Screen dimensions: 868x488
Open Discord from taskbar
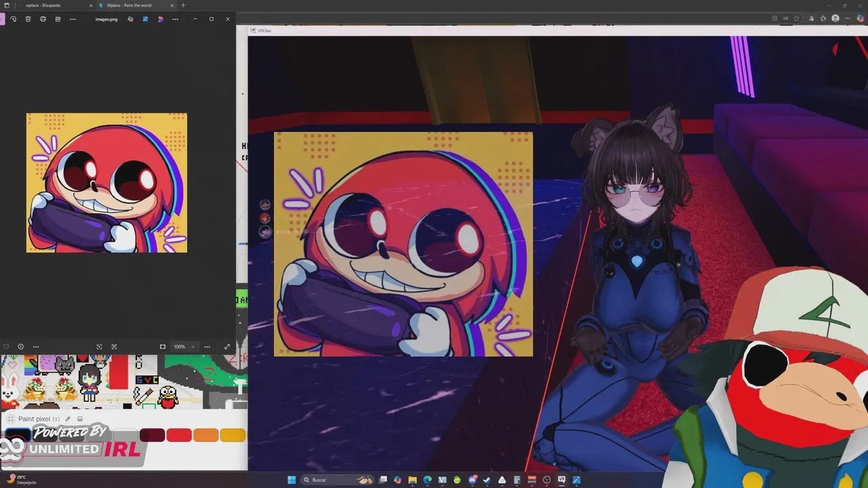[x=473, y=480]
